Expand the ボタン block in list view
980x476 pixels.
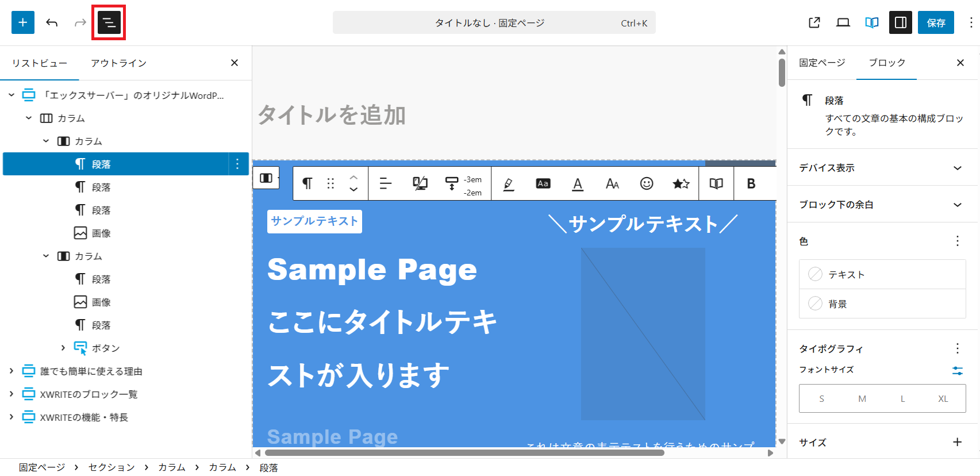pos(63,348)
